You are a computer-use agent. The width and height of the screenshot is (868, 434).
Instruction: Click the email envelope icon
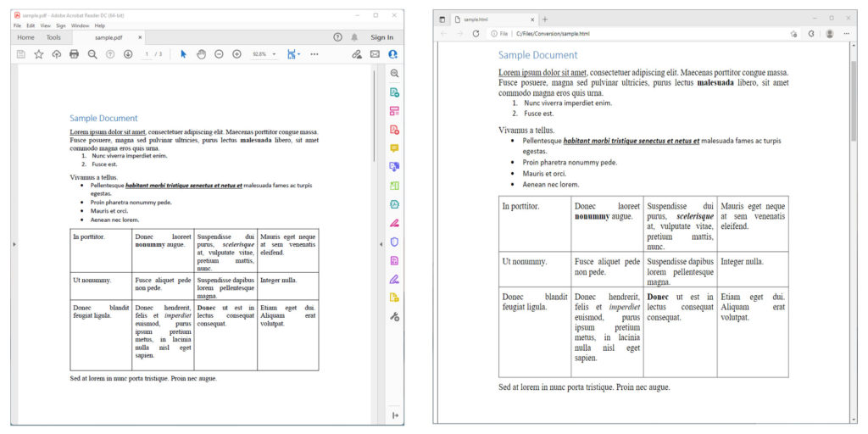(375, 54)
